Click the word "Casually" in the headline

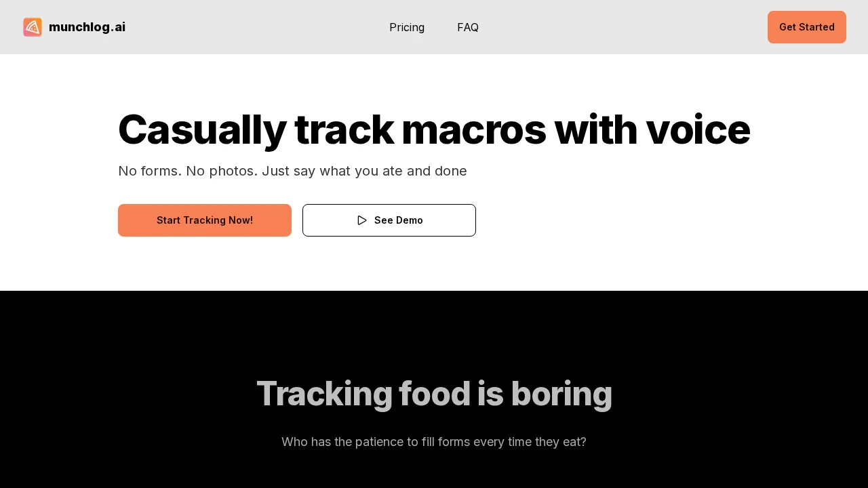pyautogui.click(x=201, y=130)
